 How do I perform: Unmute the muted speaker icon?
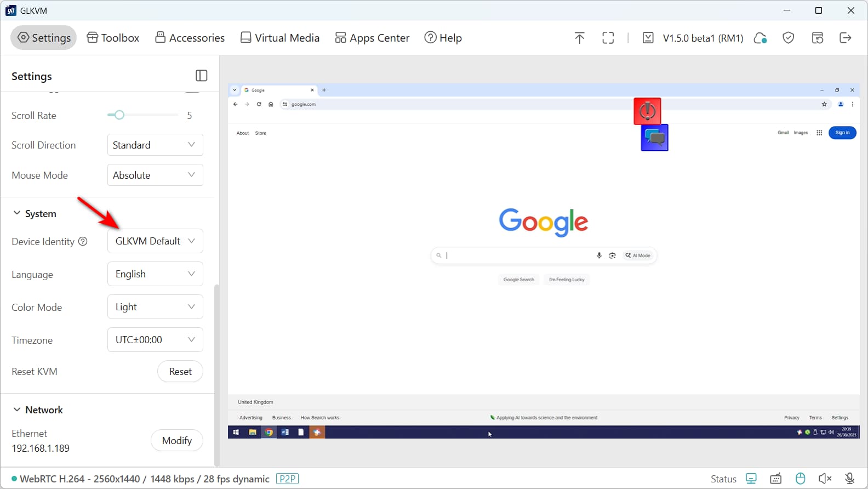click(x=825, y=479)
